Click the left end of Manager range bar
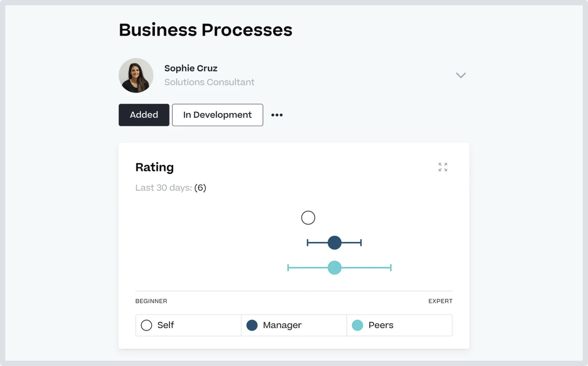588x366 pixels. (x=308, y=243)
